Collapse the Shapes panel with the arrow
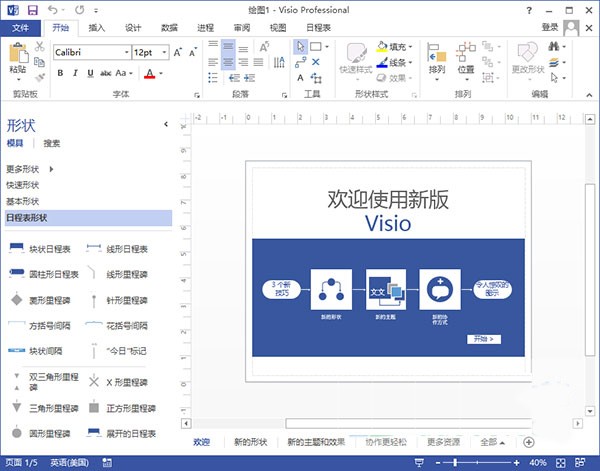The height and width of the screenshot is (471, 600). click(x=166, y=124)
